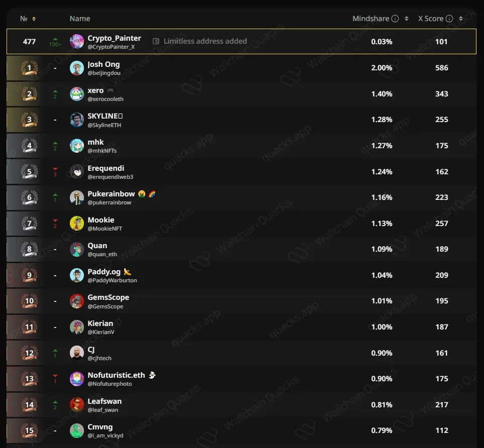Sort table by Mindshare arrows
This screenshot has height=448, width=484.
click(407, 19)
